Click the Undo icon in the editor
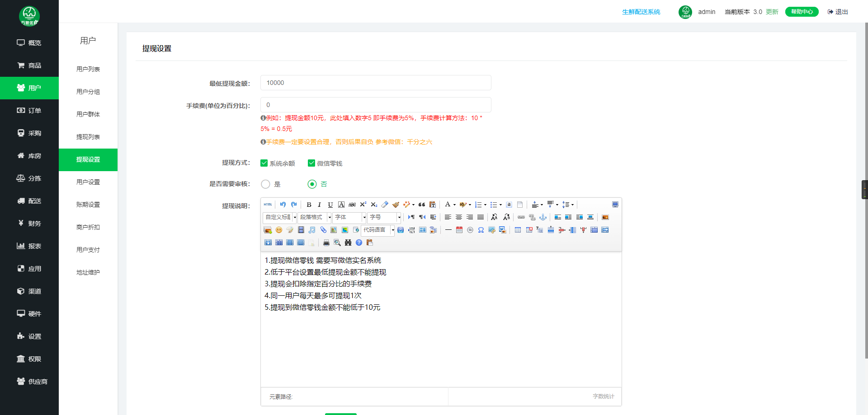The image size is (868, 415). click(x=283, y=205)
